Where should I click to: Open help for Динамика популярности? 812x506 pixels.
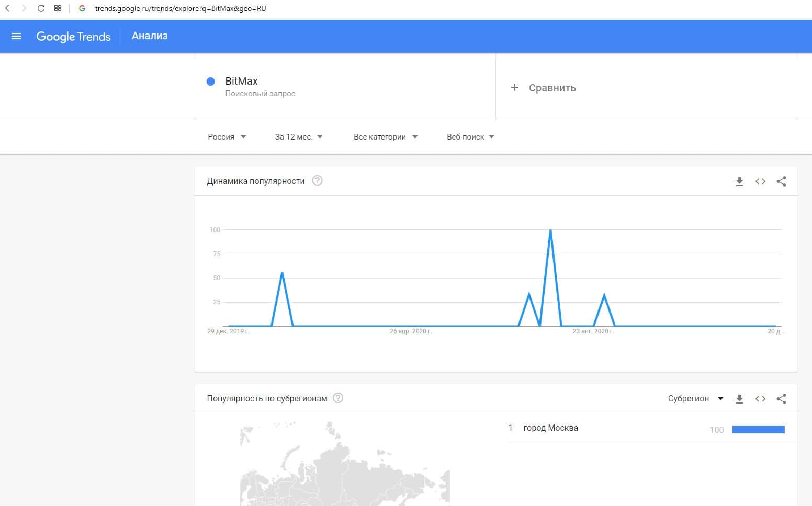[x=317, y=181]
